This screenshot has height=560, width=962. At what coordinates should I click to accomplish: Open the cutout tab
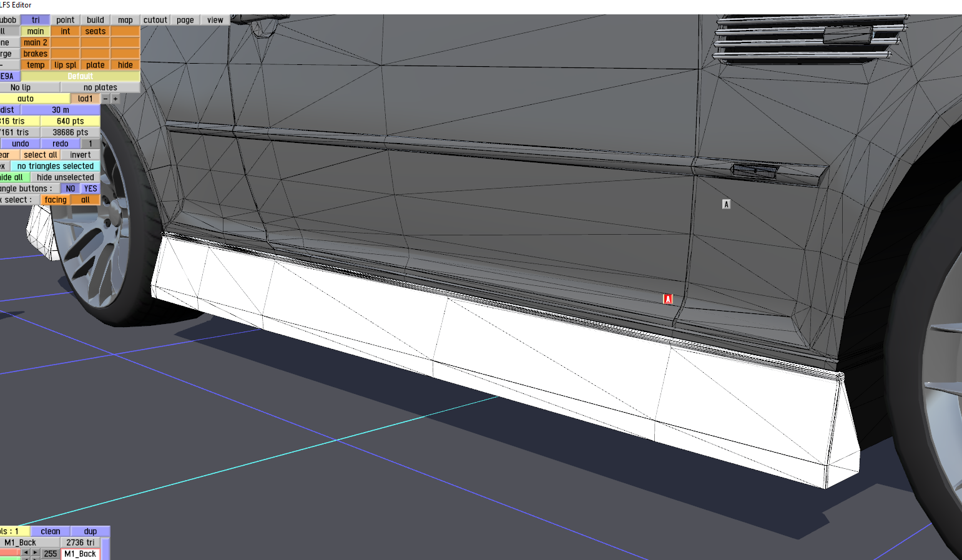click(155, 20)
